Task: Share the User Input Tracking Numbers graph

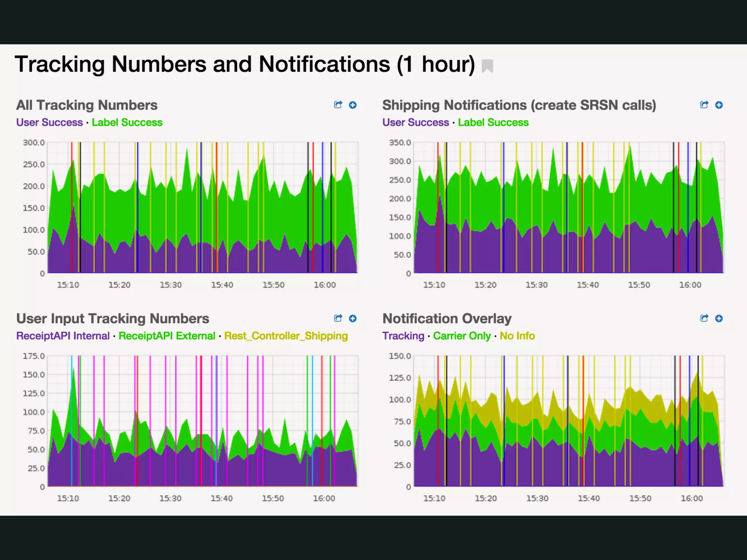Action: pos(338,318)
